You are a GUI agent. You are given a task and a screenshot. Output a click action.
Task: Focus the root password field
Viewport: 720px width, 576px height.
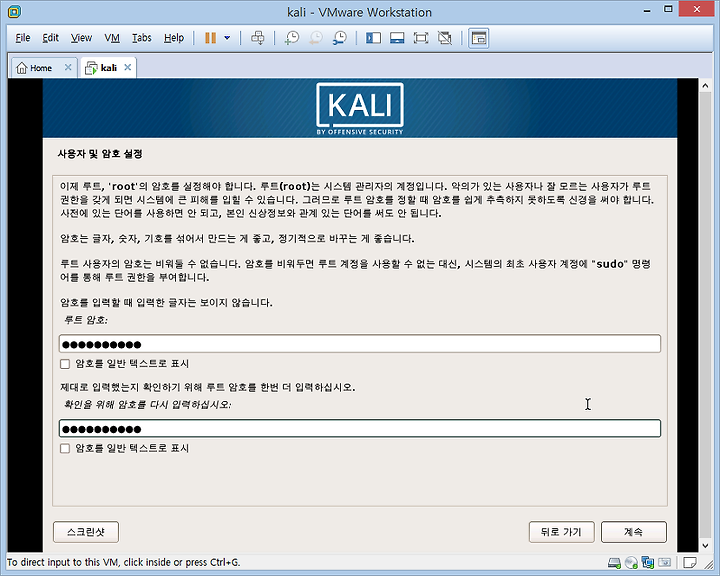tap(360, 344)
